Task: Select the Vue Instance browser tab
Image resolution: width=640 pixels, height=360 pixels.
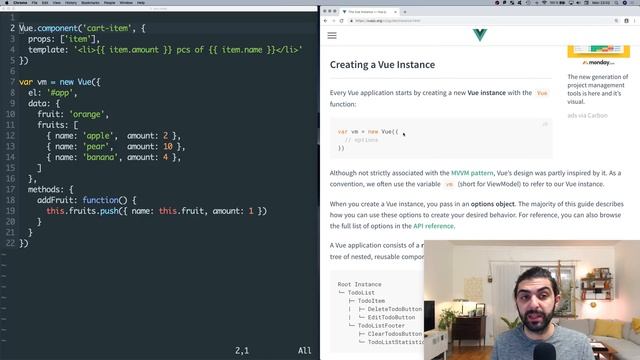Action: point(370,12)
